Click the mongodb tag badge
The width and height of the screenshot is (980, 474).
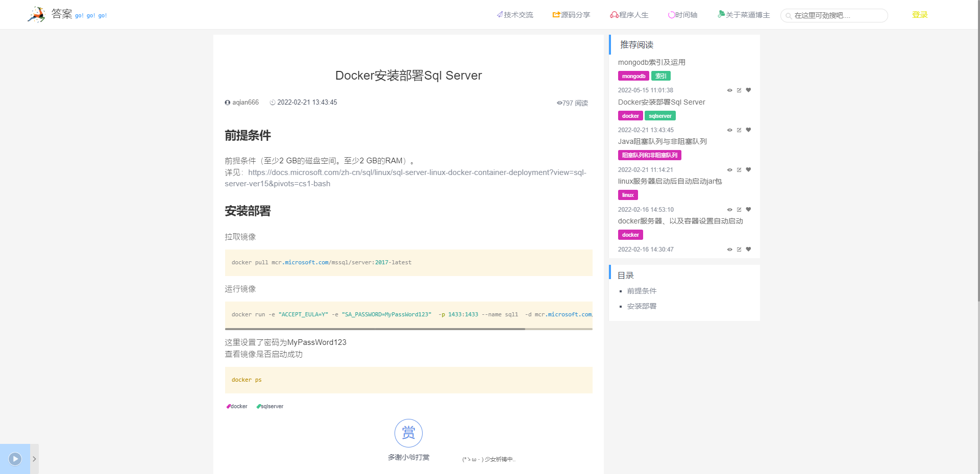pyautogui.click(x=633, y=76)
